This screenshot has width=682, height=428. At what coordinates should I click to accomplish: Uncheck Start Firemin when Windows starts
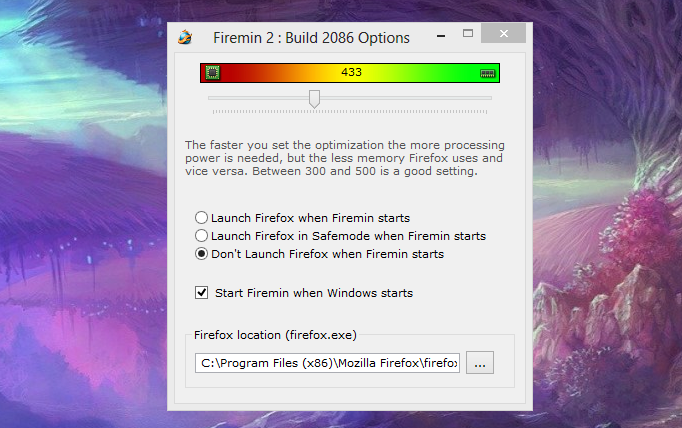pyautogui.click(x=201, y=292)
